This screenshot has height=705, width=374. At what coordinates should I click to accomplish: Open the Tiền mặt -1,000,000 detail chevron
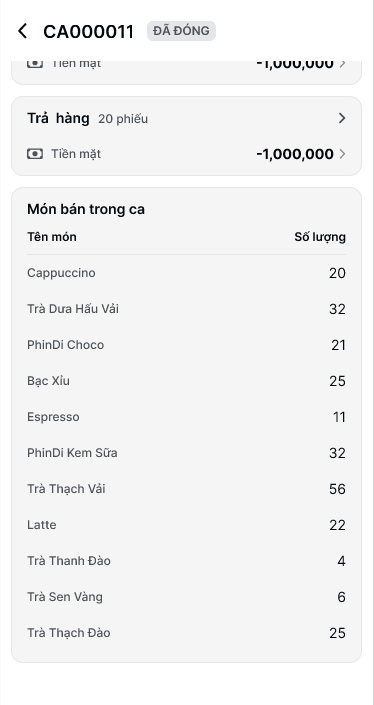click(x=343, y=154)
